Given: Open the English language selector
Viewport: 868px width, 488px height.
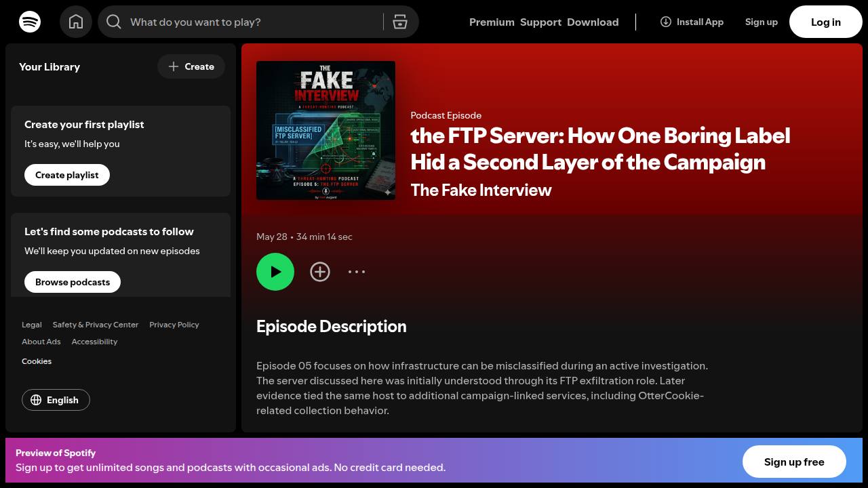Looking at the screenshot, I should point(56,400).
